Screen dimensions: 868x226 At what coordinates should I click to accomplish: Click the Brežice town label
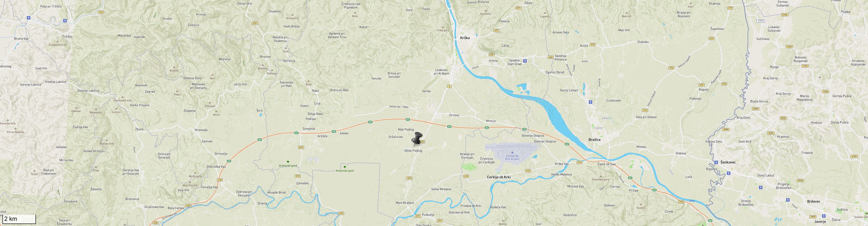point(594,139)
